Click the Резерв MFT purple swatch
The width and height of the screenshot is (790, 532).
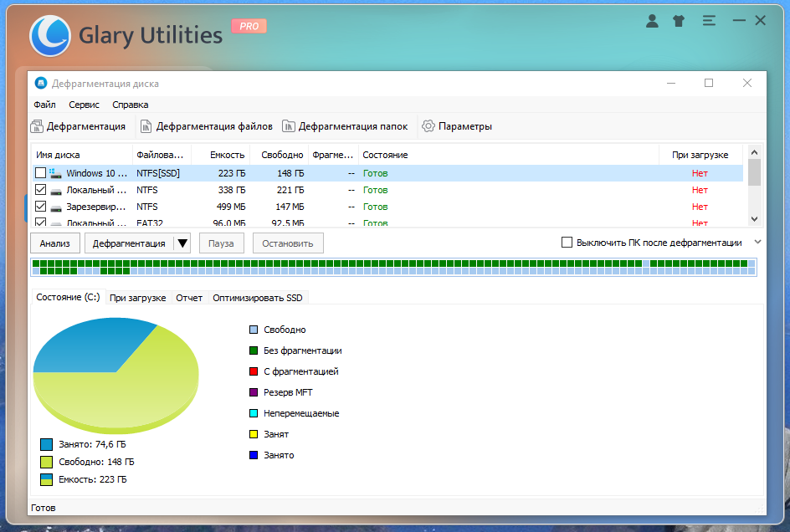pyautogui.click(x=254, y=392)
